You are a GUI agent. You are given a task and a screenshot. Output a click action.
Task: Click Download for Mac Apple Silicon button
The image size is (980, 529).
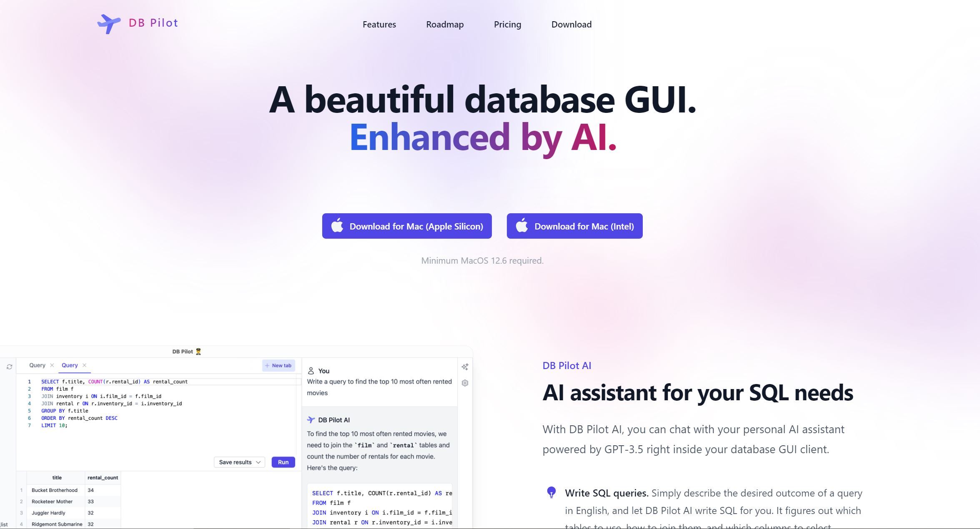[x=406, y=225]
